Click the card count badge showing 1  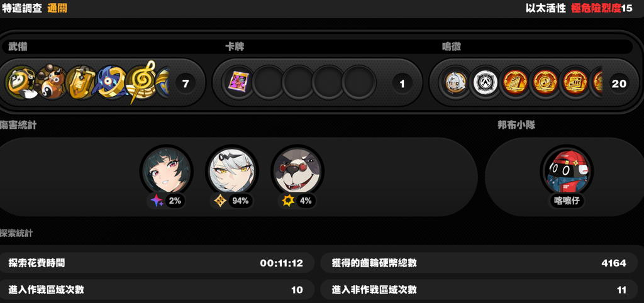click(402, 84)
